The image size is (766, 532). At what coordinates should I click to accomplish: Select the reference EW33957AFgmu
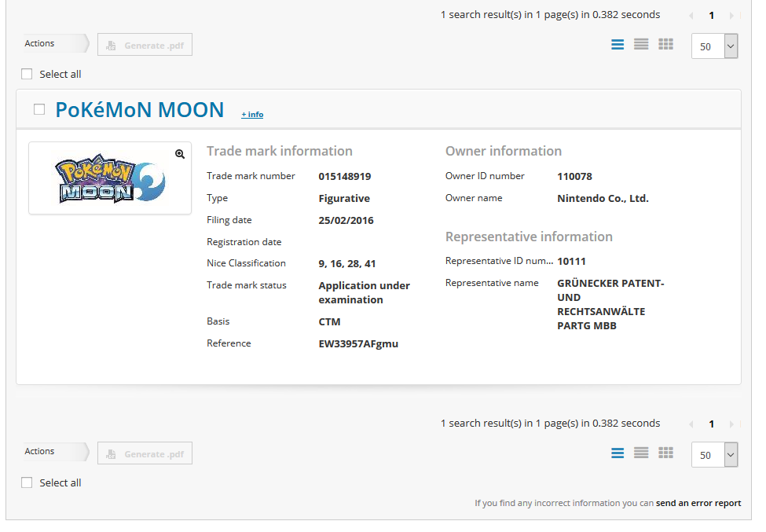pyautogui.click(x=358, y=344)
